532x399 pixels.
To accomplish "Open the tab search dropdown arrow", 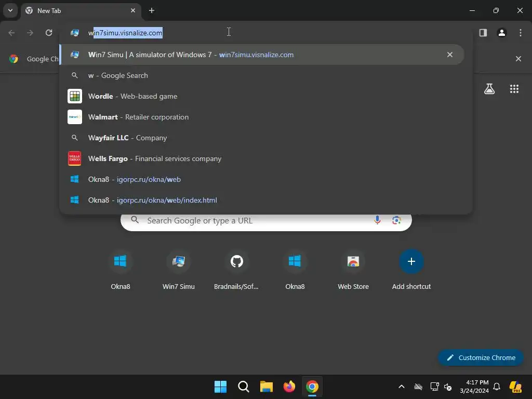I will [10, 10].
